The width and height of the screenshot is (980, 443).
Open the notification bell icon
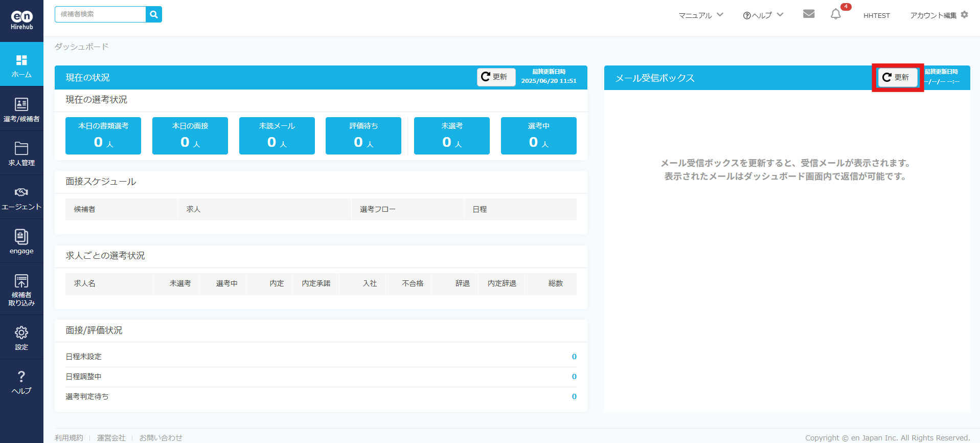click(x=836, y=14)
